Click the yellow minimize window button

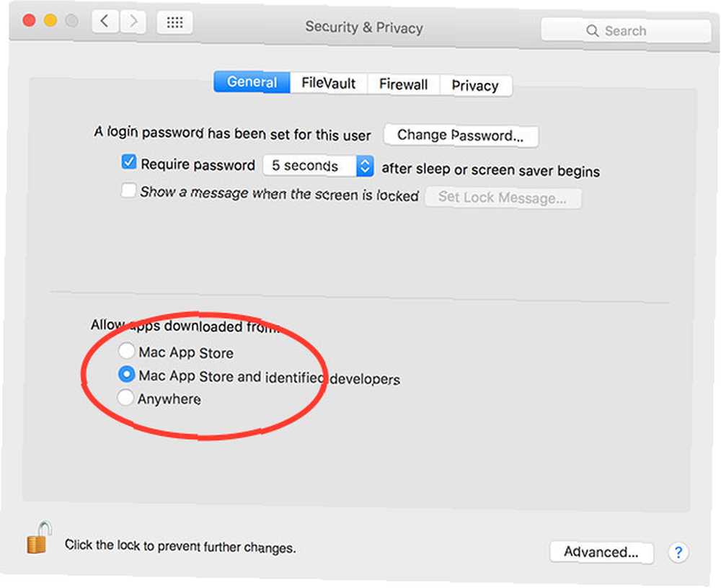point(50,20)
